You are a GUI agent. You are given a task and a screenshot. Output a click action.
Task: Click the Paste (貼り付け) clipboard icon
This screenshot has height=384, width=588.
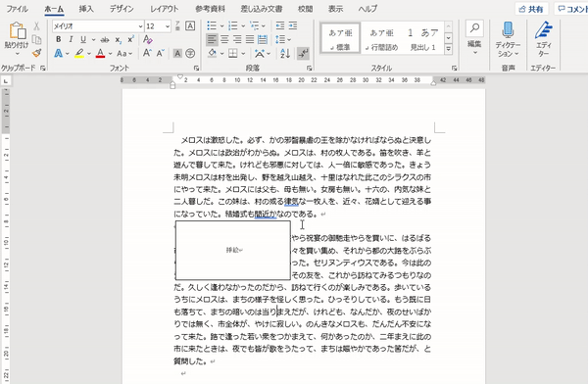coord(17,30)
